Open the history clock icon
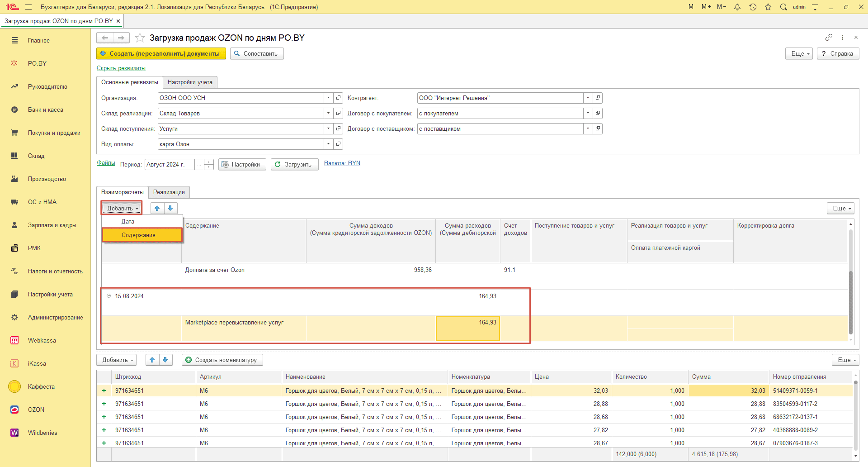 coord(753,7)
